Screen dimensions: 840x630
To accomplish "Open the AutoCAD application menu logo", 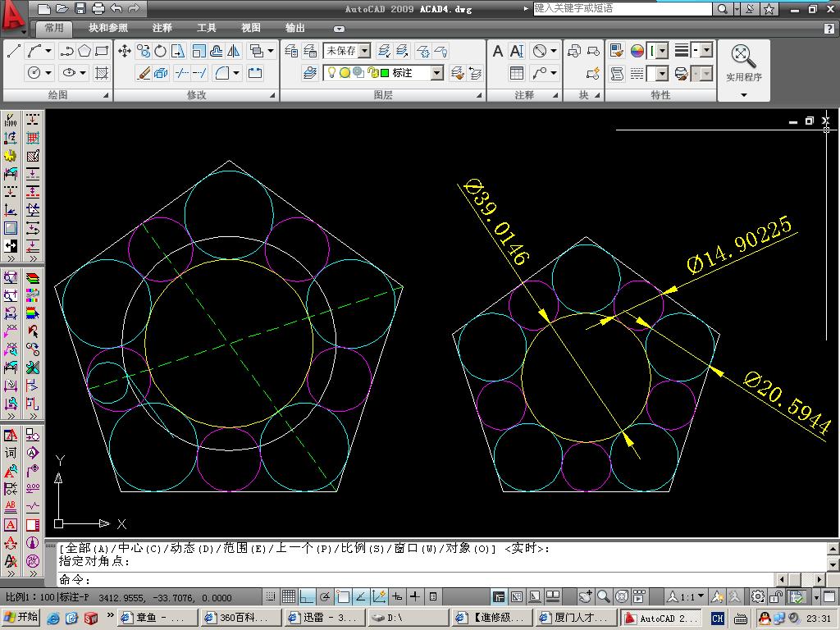I will tap(13, 16).
